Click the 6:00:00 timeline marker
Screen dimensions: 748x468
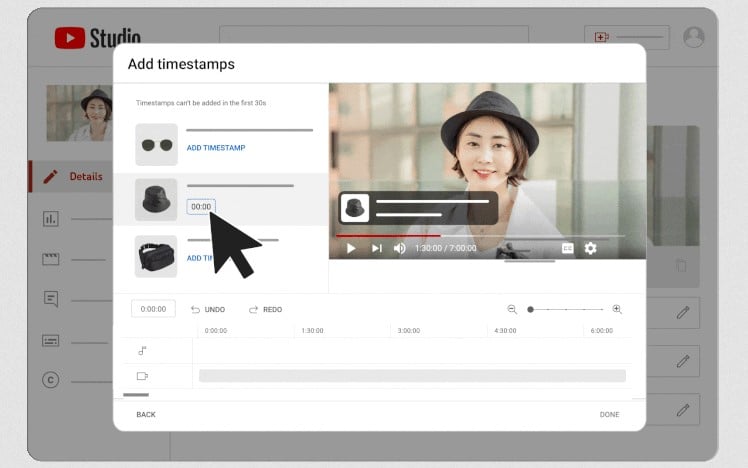coord(602,331)
